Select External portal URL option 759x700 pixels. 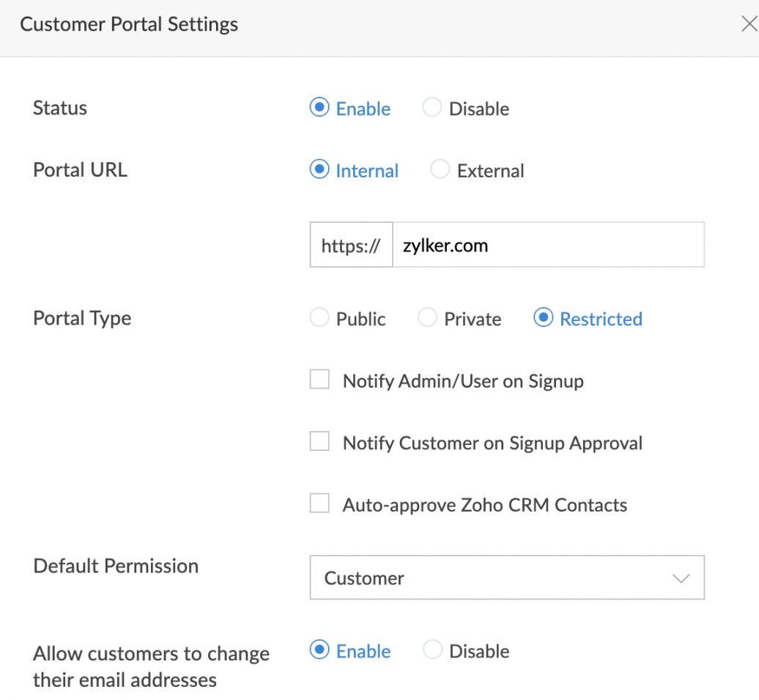(440, 169)
